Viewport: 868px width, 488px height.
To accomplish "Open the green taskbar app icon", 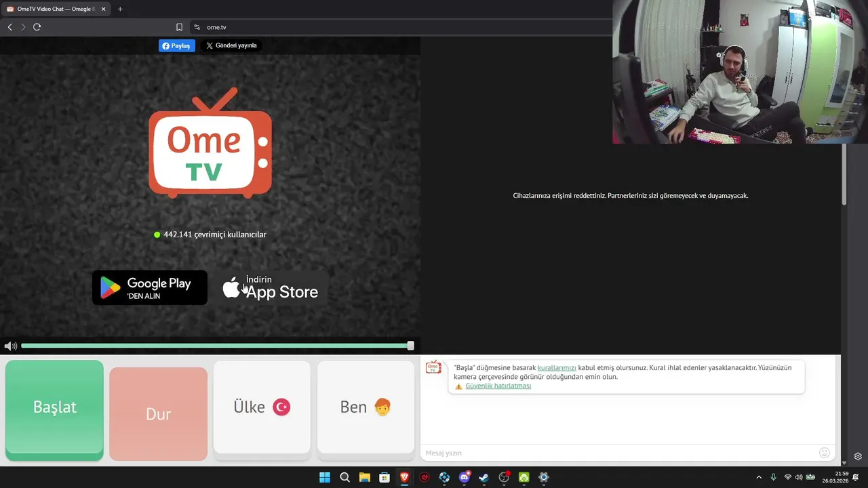I will 524,477.
